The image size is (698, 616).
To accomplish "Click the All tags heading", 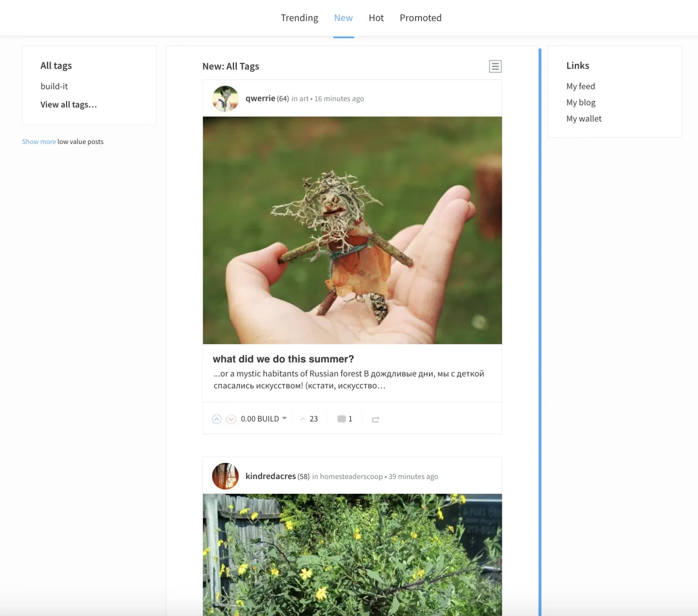I will tap(56, 65).
